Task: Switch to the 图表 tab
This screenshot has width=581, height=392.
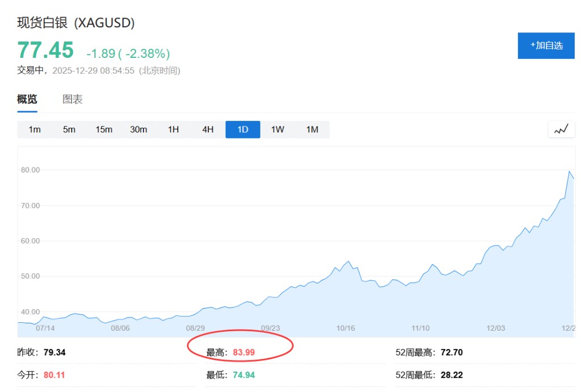Action: tap(73, 99)
